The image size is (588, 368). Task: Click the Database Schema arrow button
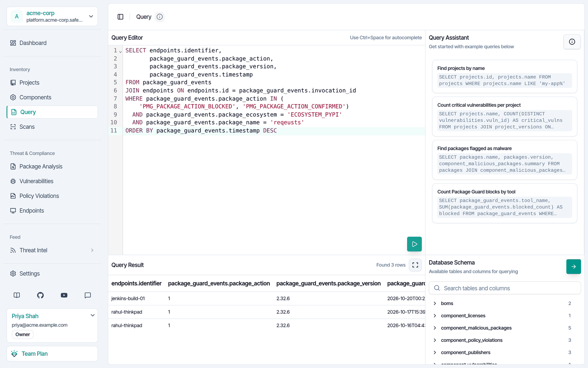[573, 266]
